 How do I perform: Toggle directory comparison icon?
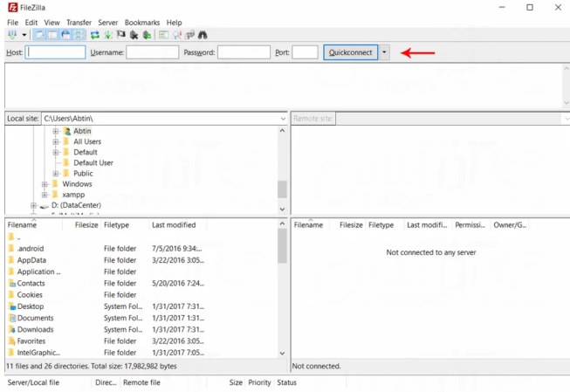(177, 35)
